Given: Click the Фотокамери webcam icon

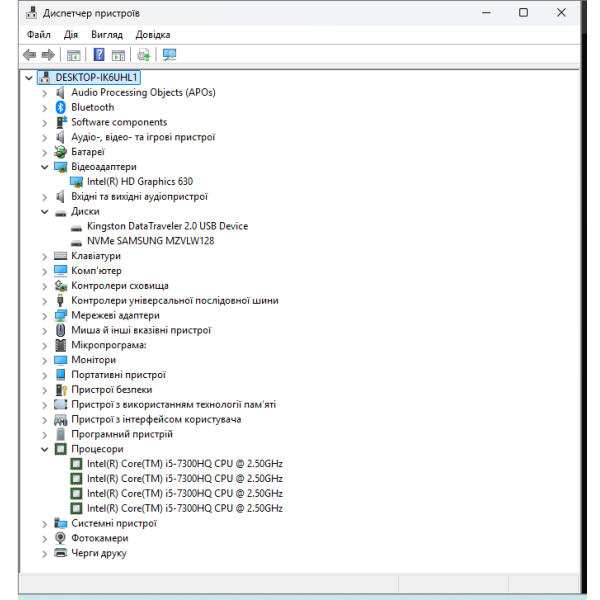Looking at the screenshot, I should point(60,538).
